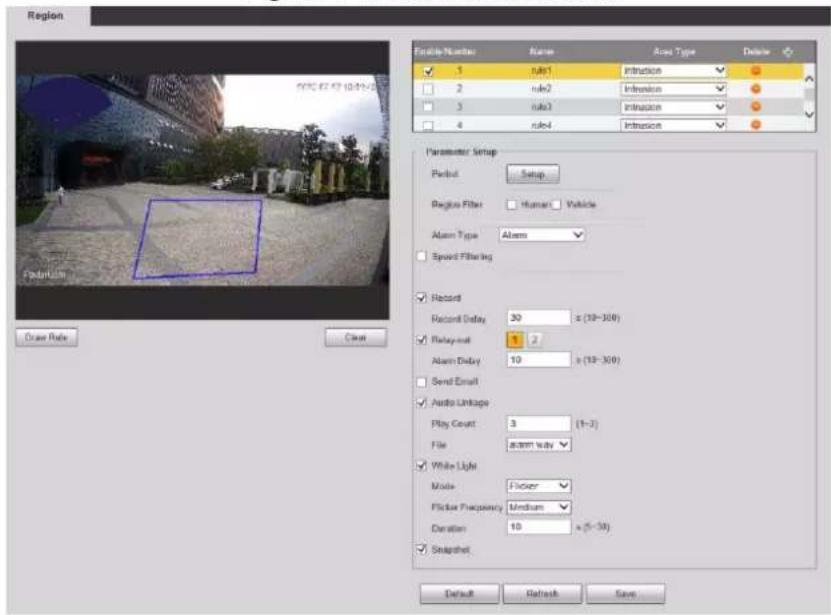Toggle the Send Email checkbox
Screen dimensions: 831x615
point(421,382)
